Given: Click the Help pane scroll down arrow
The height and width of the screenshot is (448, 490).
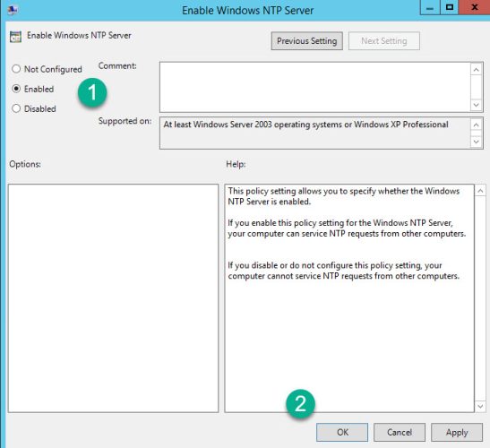Looking at the screenshot, I should tap(480, 407).
